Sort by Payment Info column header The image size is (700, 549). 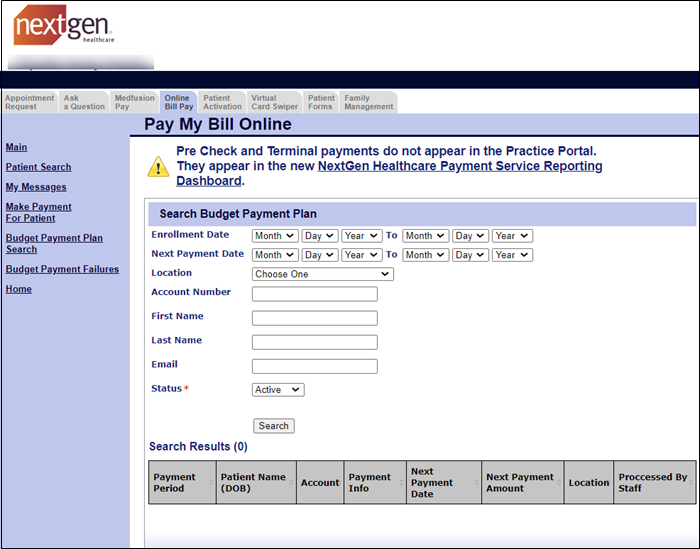pos(375,482)
